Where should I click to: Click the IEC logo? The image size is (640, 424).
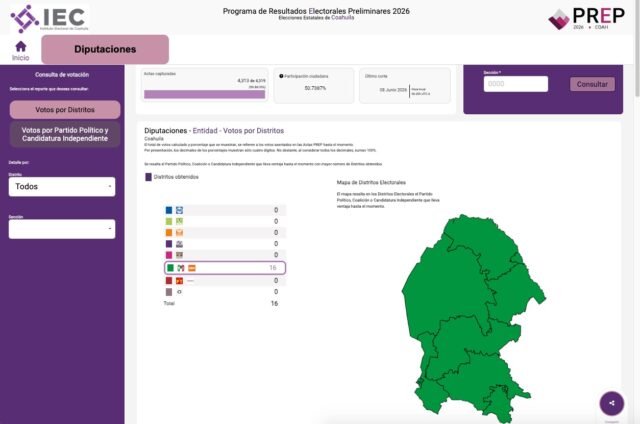pyautogui.click(x=49, y=18)
